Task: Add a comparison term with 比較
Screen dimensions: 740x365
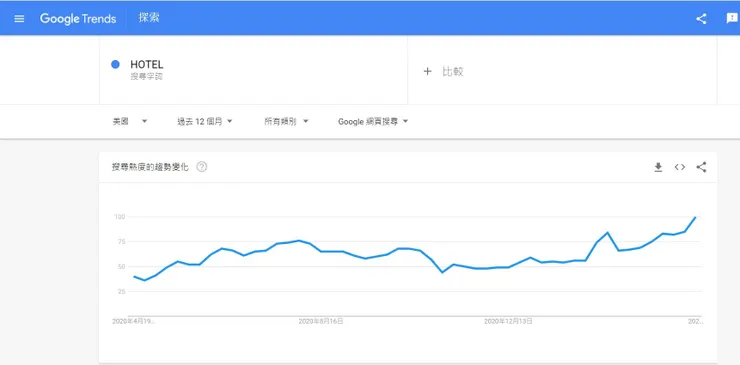Action: 453,72
